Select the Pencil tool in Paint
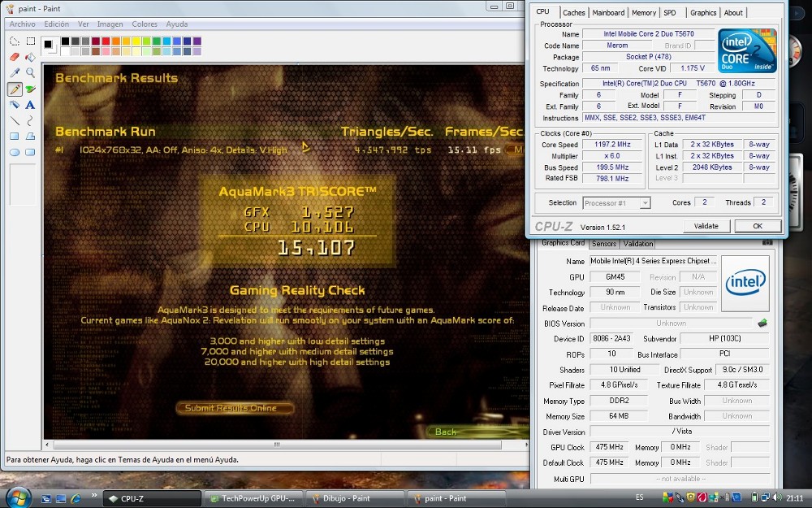 [15, 89]
